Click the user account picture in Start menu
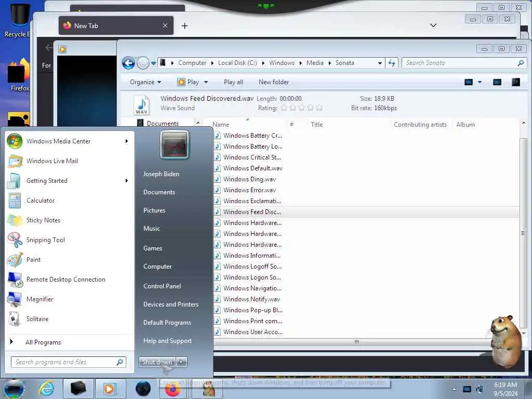This screenshot has width=532, height=399. pyautogui.click(x=175, y=145)
